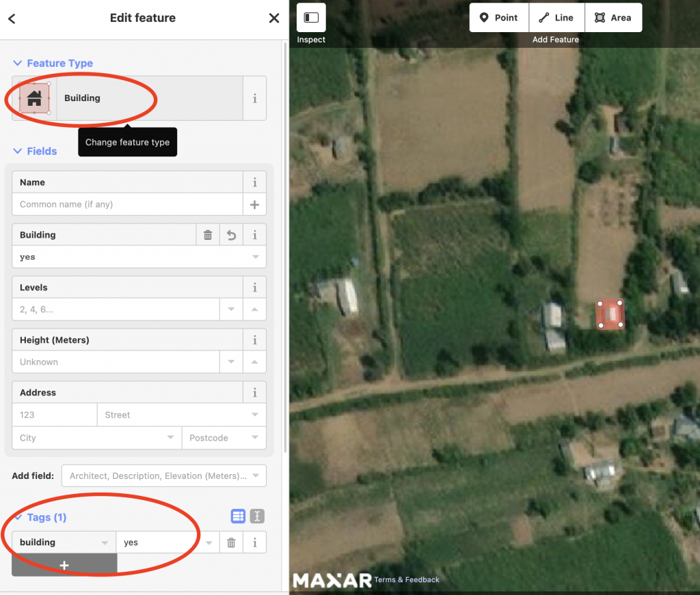Click the back arrow in Edit feature header
This screenshot has width=700, height=595.
click(x=12, y=18)
